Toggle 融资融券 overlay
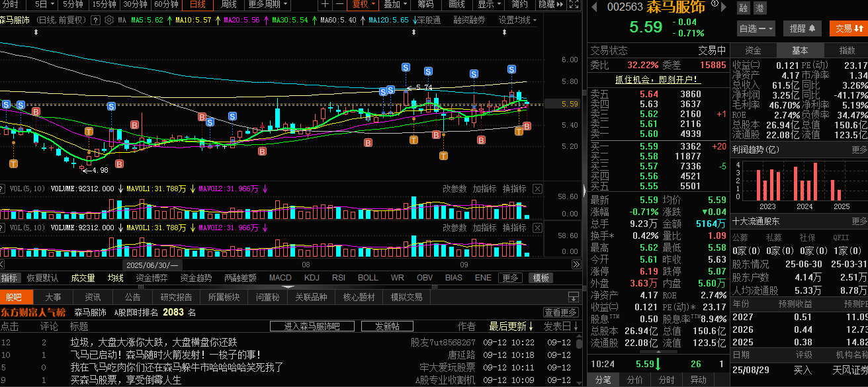 [x=469, y=21]
